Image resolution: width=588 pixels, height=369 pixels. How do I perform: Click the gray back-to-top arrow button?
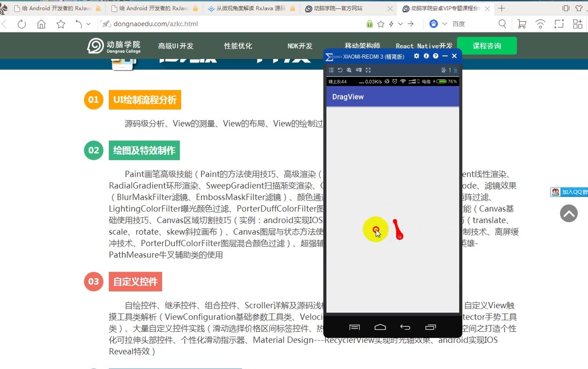[569, 213]
